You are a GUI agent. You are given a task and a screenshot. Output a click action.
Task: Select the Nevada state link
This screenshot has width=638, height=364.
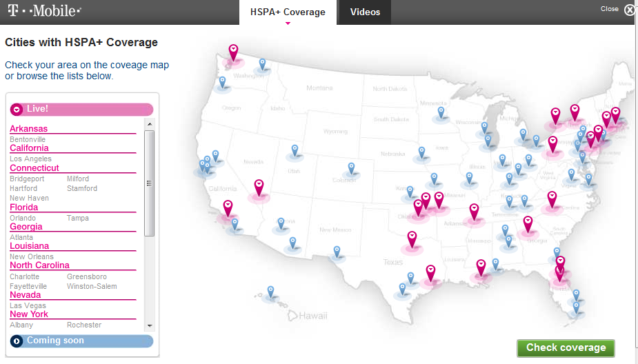tap(26, 295)
